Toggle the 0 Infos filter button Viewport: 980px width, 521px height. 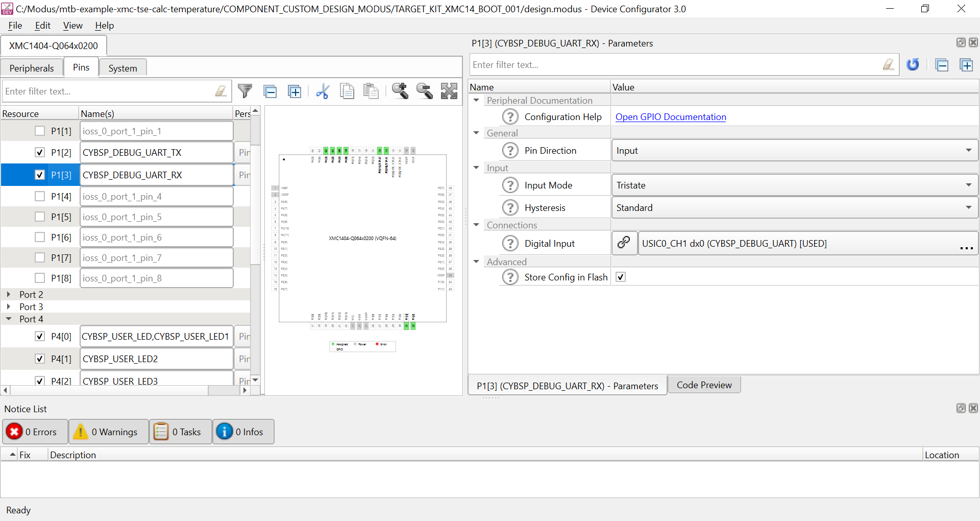click(x=243, y=432)
